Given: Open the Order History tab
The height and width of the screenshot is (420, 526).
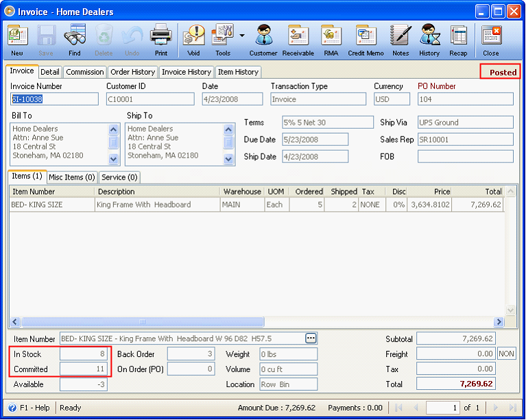Looking at the screenshot, I should (133, 72).
